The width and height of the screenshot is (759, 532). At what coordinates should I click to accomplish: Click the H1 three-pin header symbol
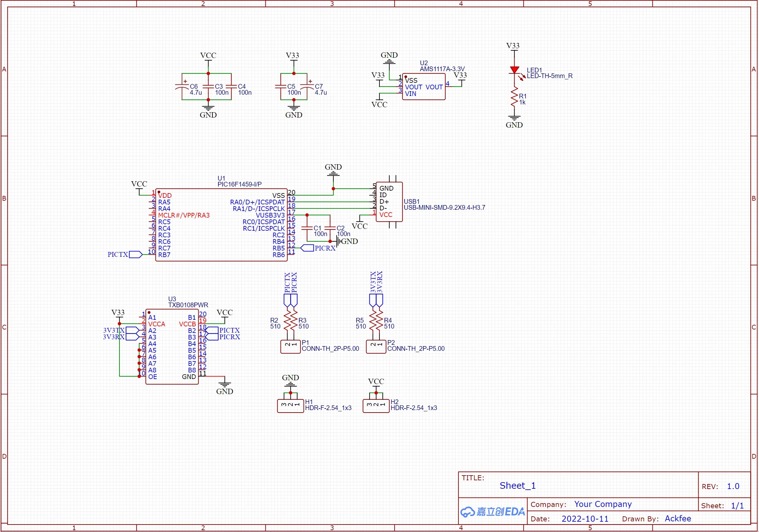[290, 406]
